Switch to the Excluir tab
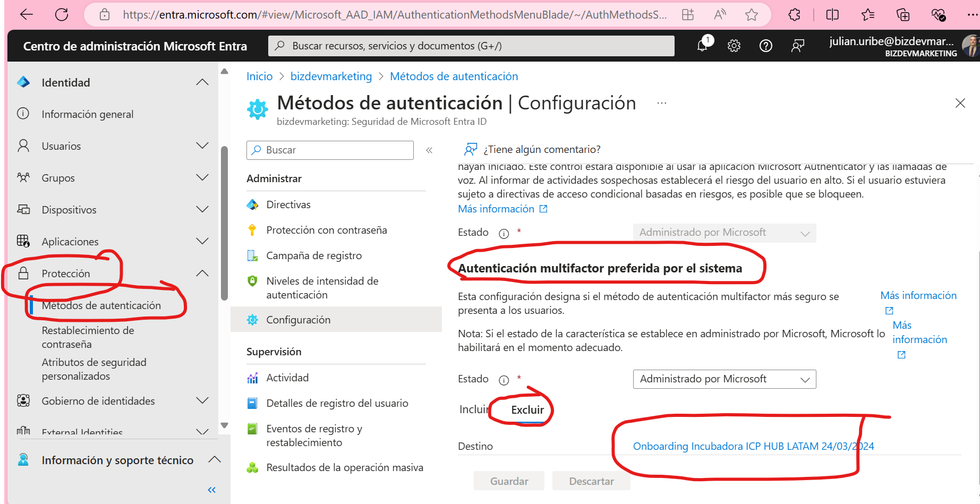 point(527,410)
